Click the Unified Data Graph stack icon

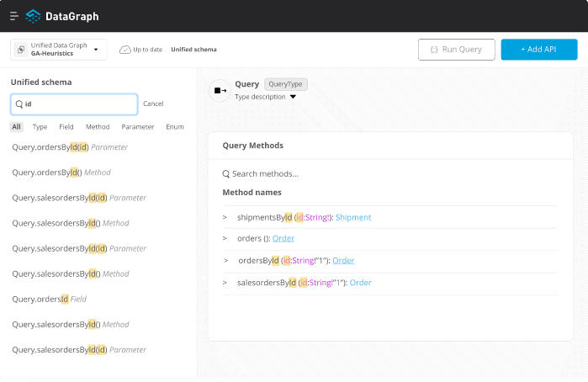(21, 50)
